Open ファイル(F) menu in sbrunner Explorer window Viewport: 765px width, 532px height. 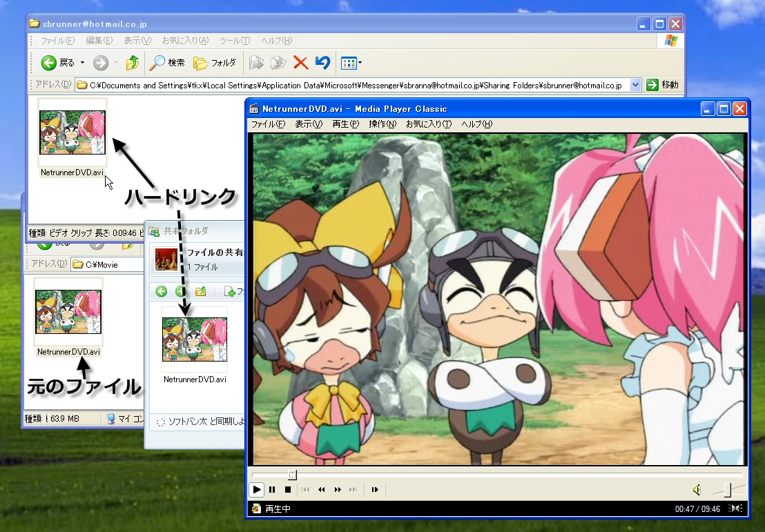pyautogui.click(x=57, y=41)
